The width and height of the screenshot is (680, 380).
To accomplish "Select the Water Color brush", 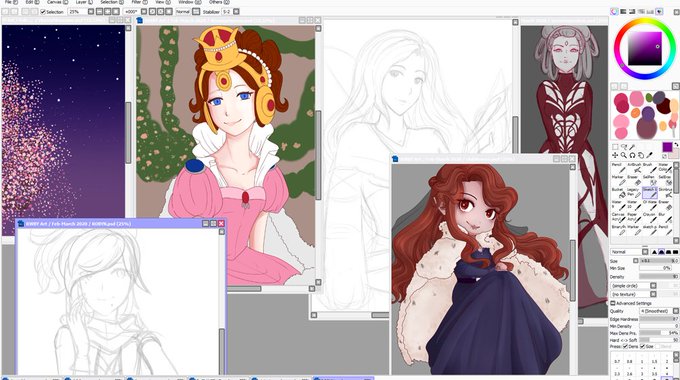I will tap(665, 169).
